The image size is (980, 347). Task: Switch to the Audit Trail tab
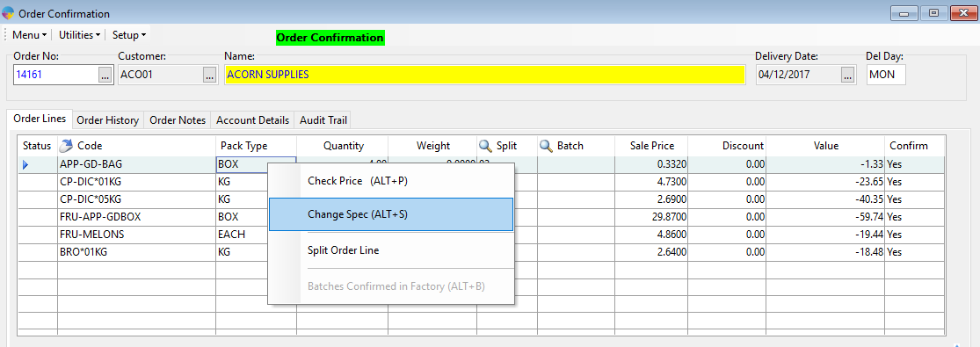(x=323, y=120)
